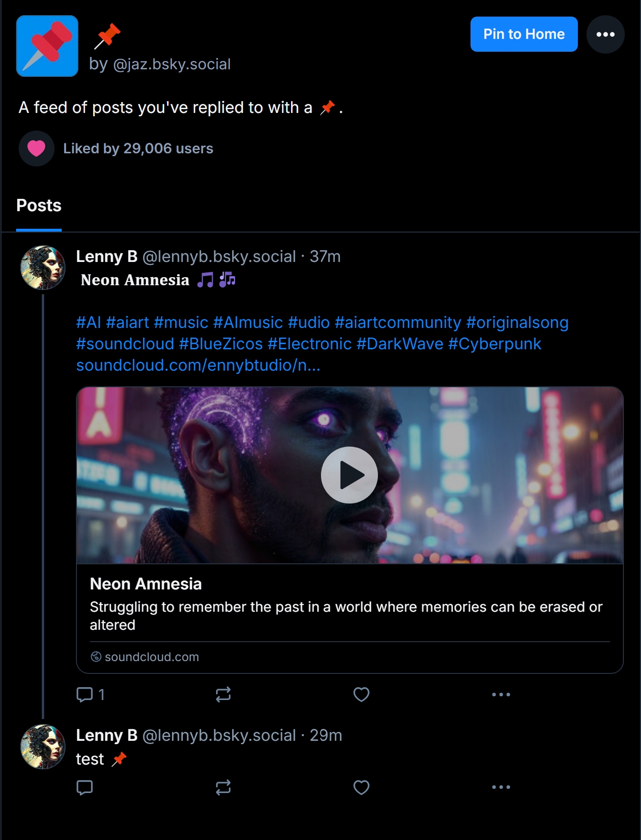Click the #Cyberpunk hashtag
641x840 pixels.
(x=494, y=344)
